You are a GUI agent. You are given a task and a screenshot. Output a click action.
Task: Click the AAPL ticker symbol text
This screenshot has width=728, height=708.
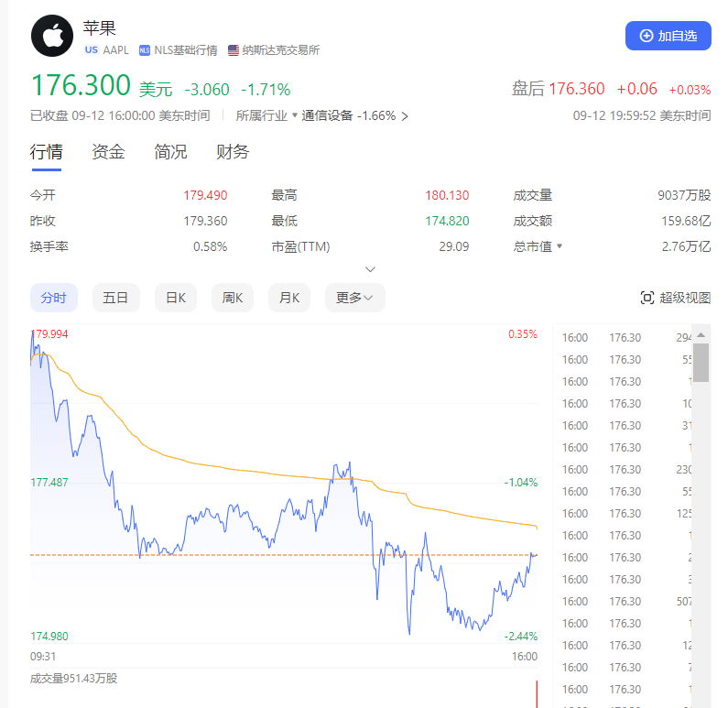click(115, 50)
